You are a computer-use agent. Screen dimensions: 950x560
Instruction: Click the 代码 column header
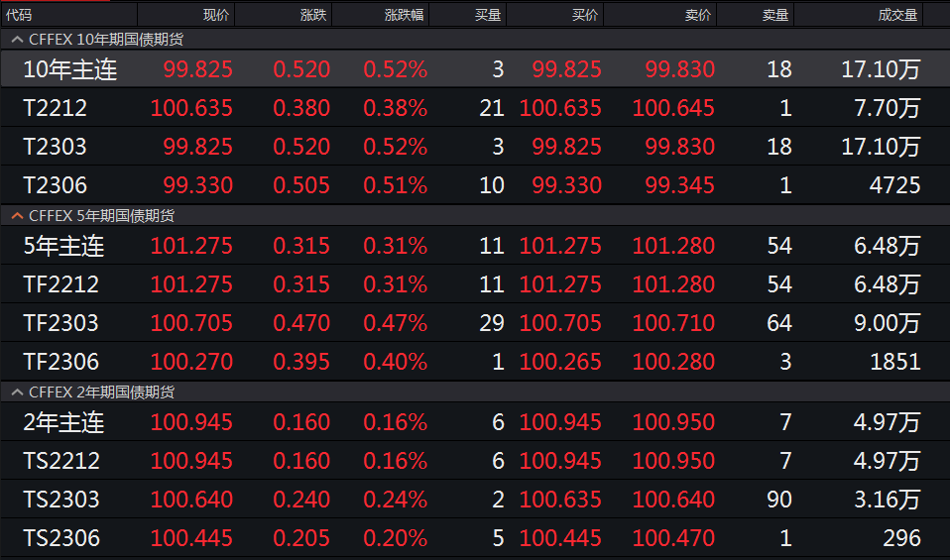[21, 15]
